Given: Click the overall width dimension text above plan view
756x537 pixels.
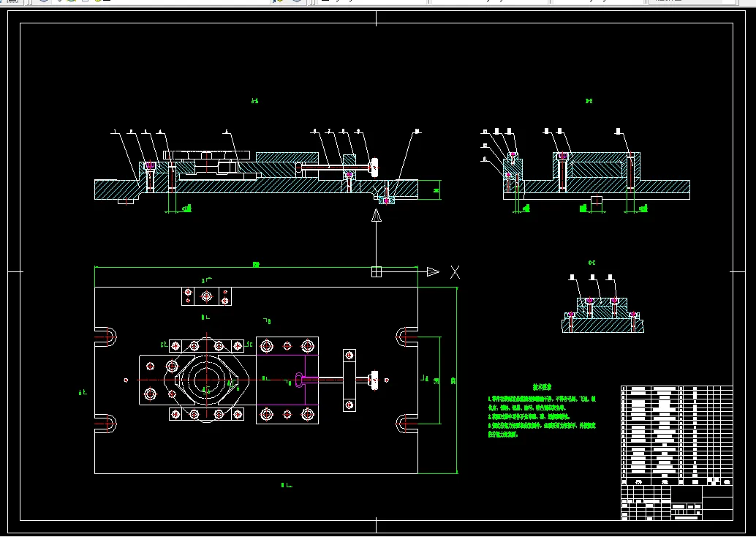Looking at the screenshot, I should pos(256,264).
